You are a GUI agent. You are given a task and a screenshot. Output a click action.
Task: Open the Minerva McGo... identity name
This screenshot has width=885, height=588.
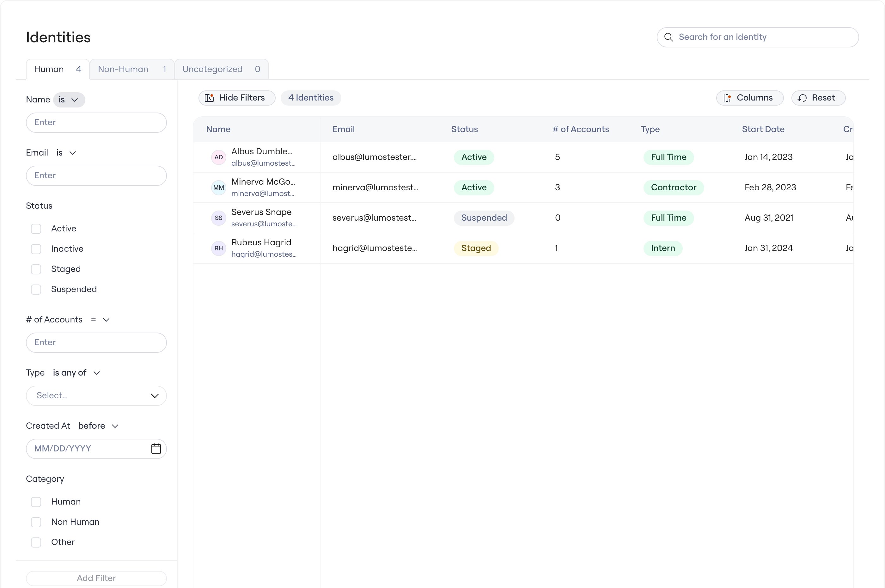coord(263,182)
